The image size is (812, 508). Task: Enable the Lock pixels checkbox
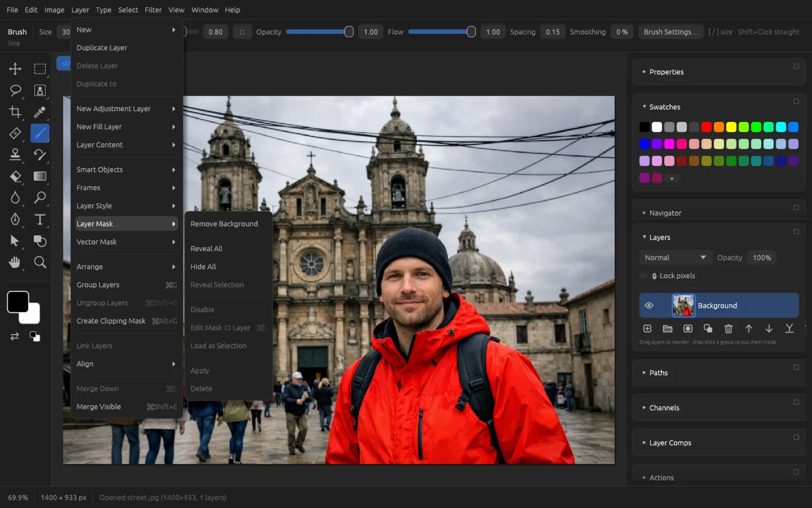644,276
